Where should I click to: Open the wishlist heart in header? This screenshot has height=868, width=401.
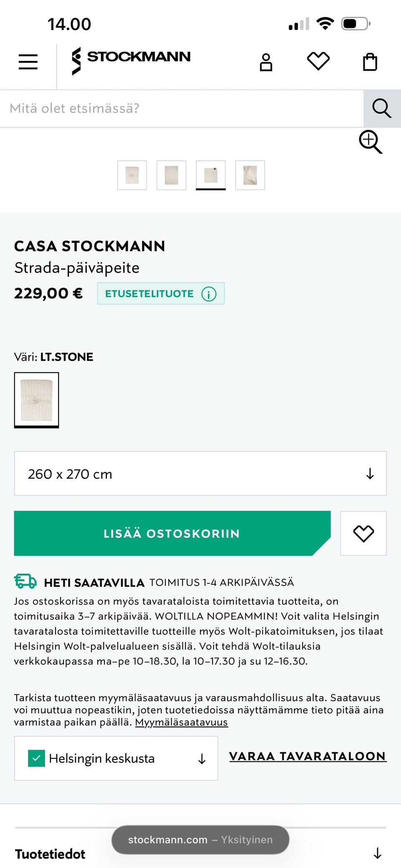318,61
